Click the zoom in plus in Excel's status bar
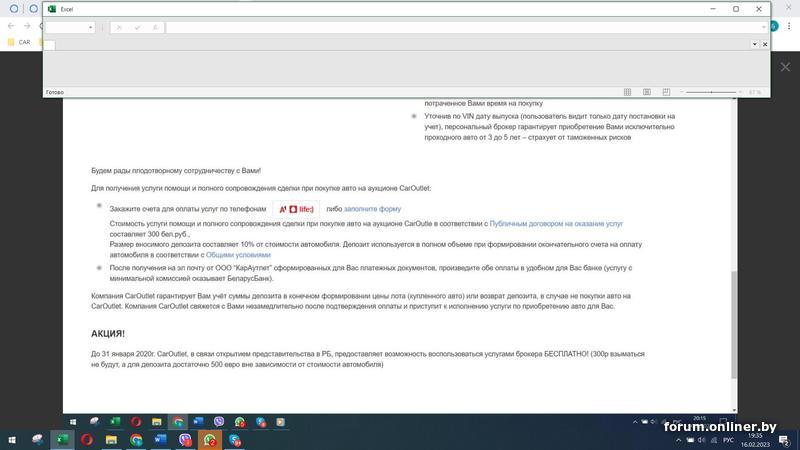Viewport: 800px width, 450px height. (740, 92)
